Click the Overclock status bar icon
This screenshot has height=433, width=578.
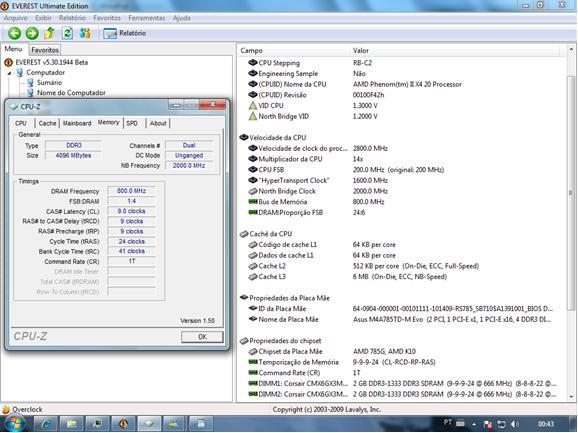tap(6, 409)
